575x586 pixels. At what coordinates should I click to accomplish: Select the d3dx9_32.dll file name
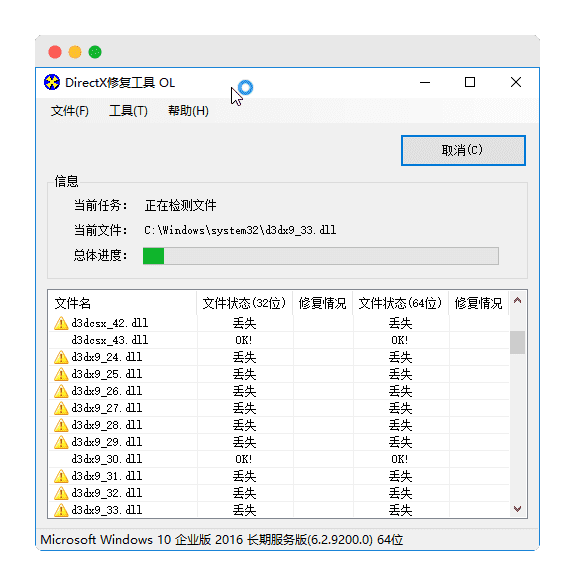[107, 493]
